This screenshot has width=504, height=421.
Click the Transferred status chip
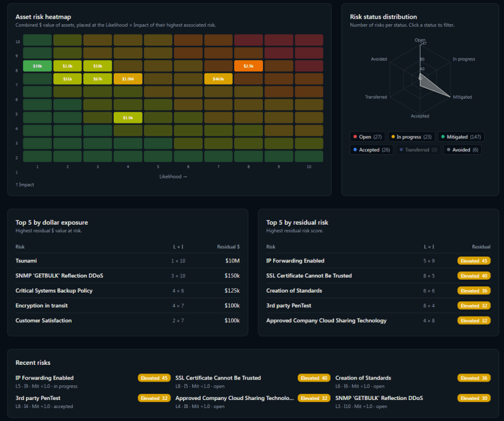(418, 149)
